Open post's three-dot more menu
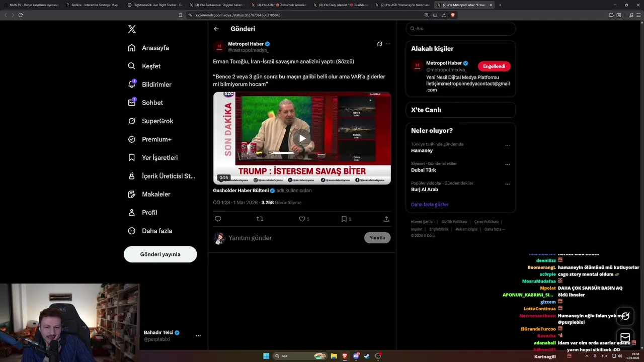 (388, 44)
